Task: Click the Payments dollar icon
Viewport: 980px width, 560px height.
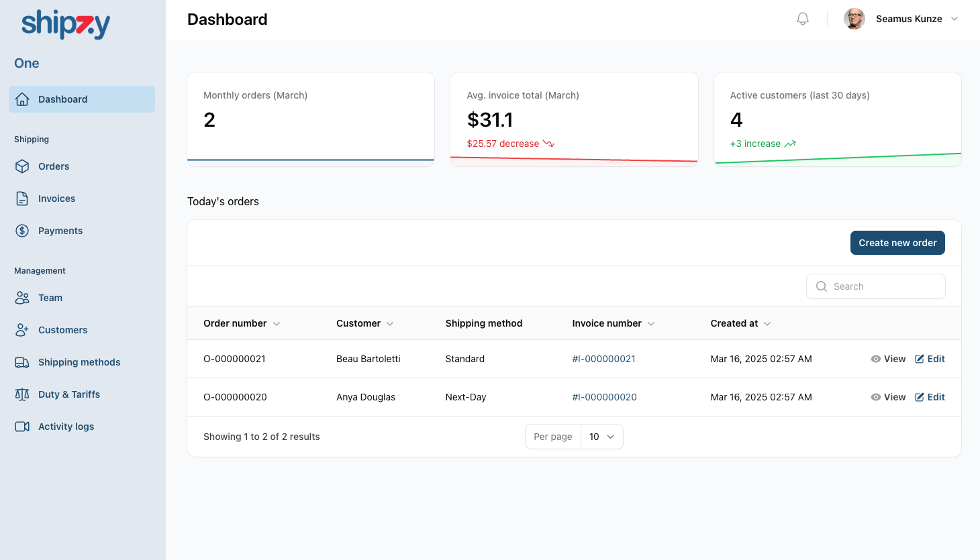Action: [x=22, y=231]
